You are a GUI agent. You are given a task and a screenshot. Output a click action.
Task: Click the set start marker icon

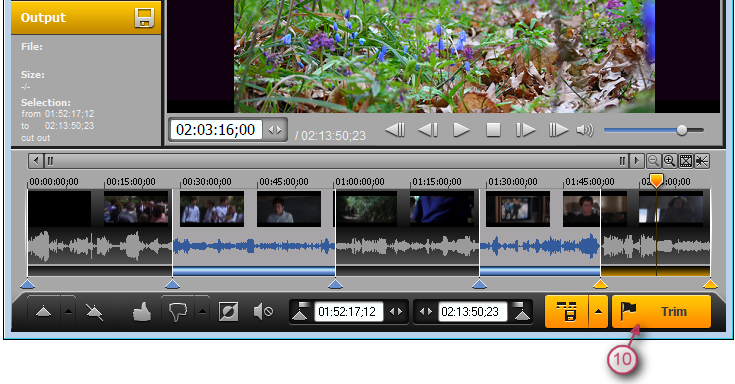pos(300,311)
